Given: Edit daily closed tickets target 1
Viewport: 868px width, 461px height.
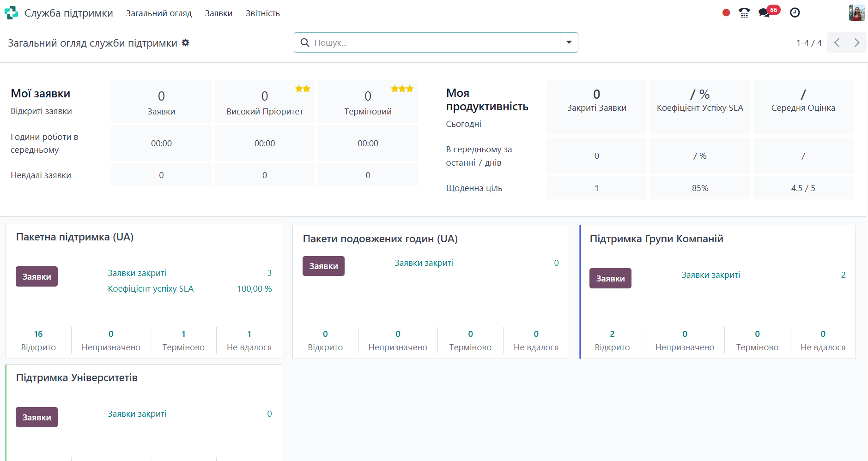Looking at the screenshot, I should (x=597, y=188).
